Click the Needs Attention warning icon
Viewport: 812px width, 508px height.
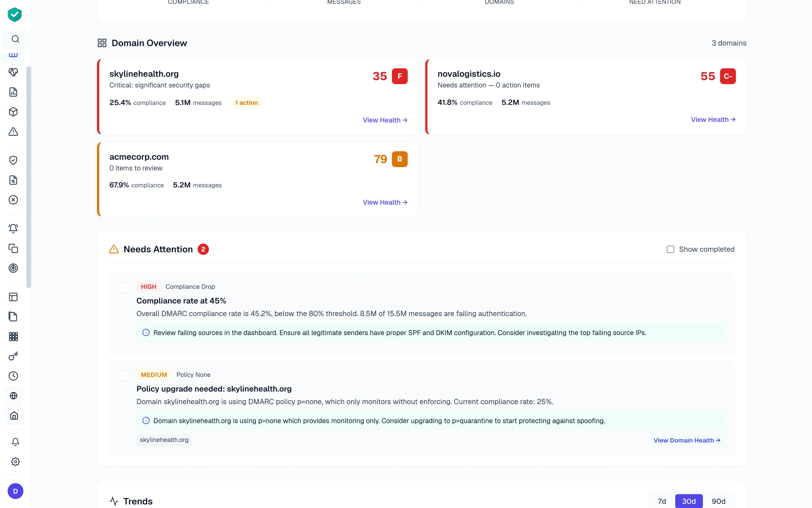click(x=114, y=249)
